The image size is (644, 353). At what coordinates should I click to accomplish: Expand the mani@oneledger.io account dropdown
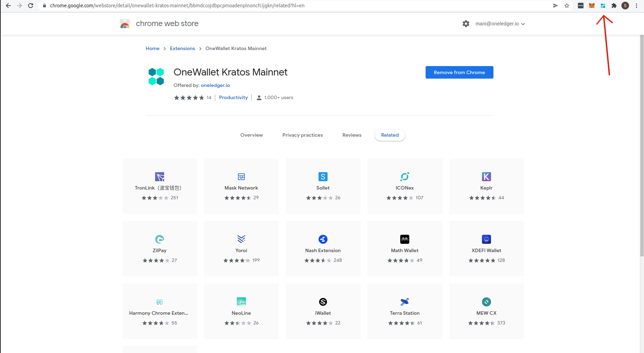pos(500,24)
